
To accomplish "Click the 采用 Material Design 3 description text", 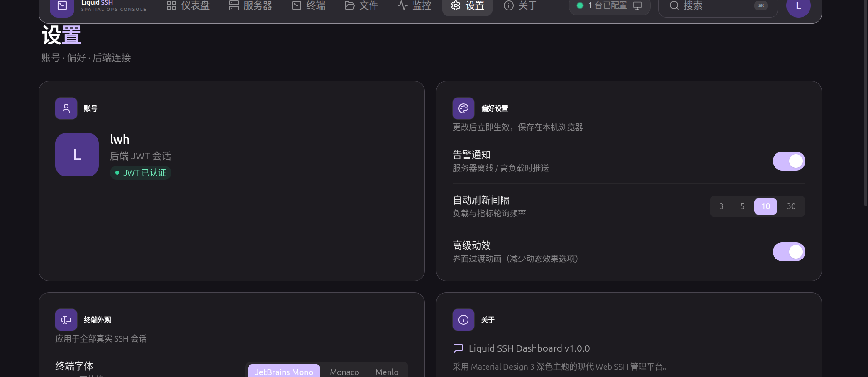I will tap(560, 367).
